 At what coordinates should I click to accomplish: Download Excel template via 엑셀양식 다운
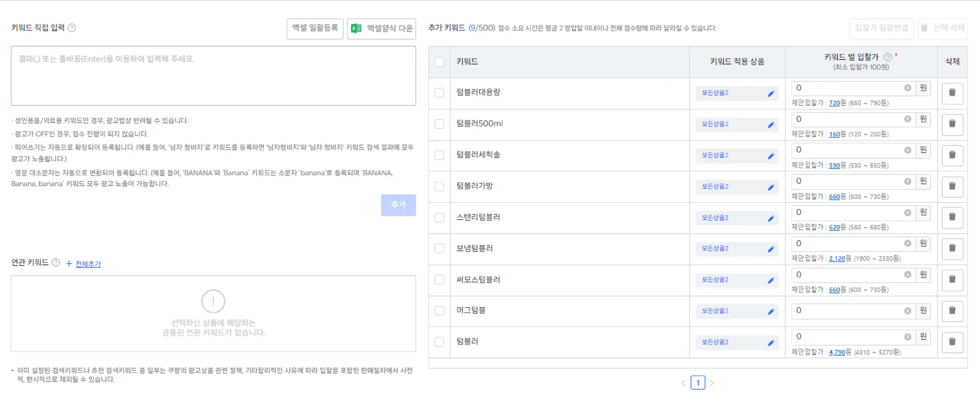tap(381, 28)
